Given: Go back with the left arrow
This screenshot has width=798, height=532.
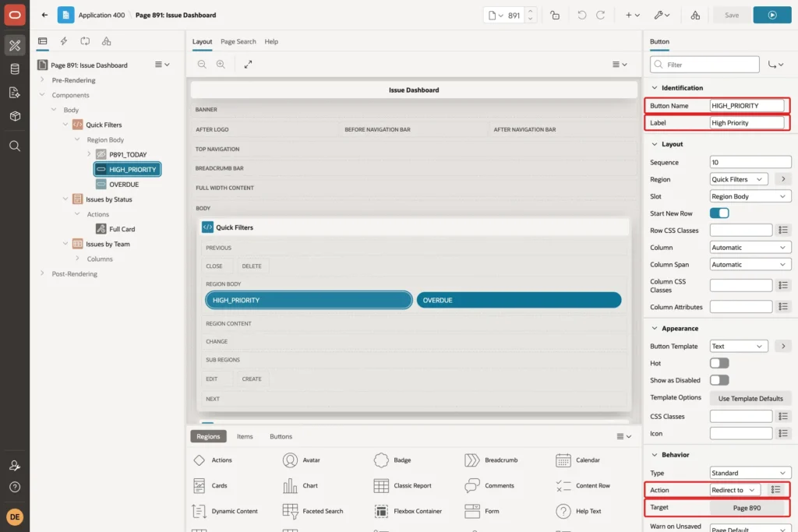Looking at the screenshot, I should click(44, 15).
